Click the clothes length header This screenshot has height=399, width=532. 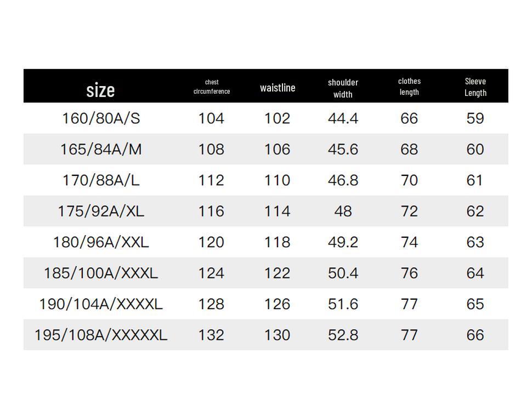(x=409, y=87)
